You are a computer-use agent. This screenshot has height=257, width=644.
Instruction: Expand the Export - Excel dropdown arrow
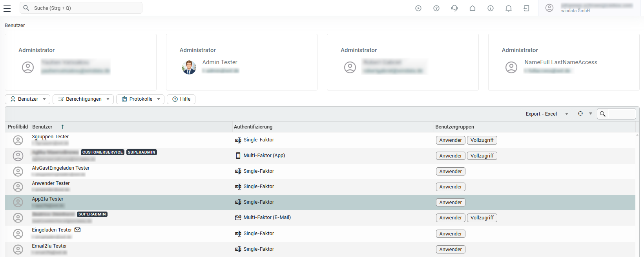click(567, 114)
